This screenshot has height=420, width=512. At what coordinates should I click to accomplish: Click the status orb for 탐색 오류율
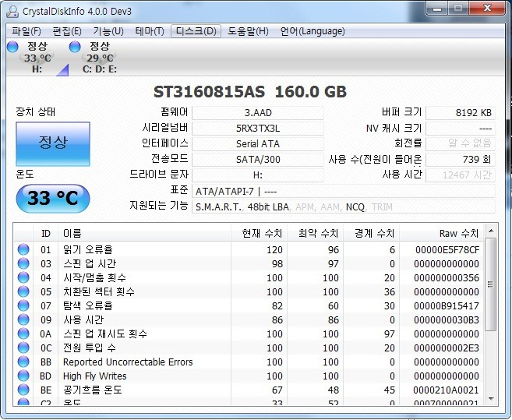pos(23,305)
